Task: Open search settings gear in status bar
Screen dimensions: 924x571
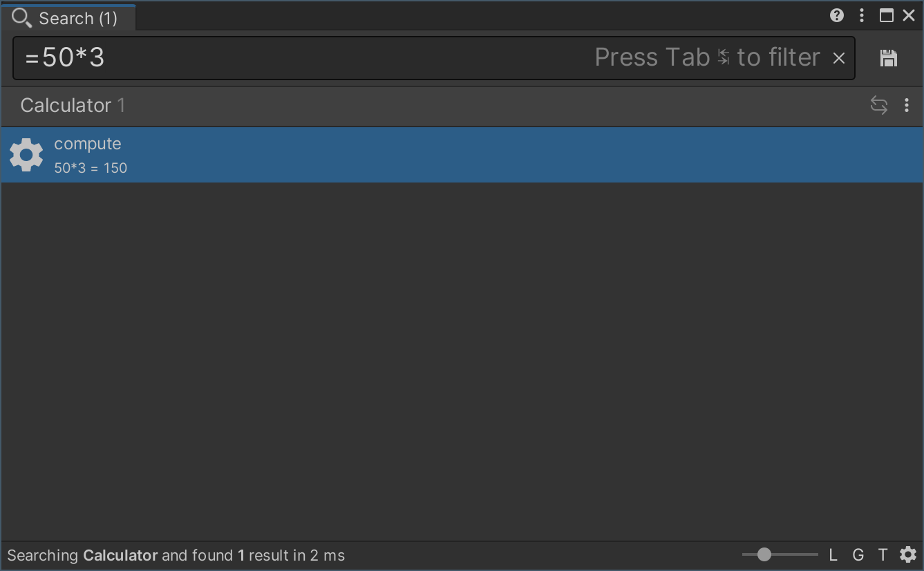Action: click(908, 554)
